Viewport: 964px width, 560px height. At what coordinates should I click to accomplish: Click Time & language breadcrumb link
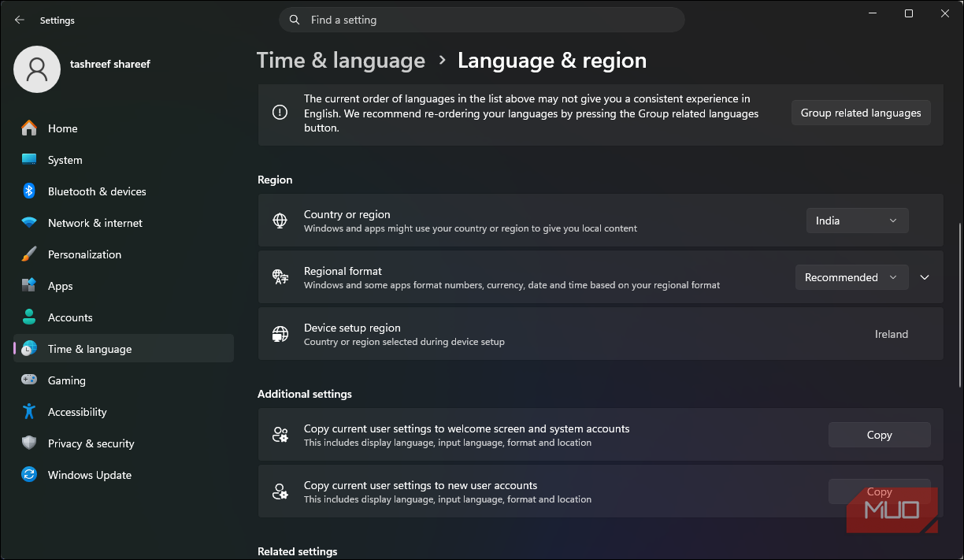point(341,61)
